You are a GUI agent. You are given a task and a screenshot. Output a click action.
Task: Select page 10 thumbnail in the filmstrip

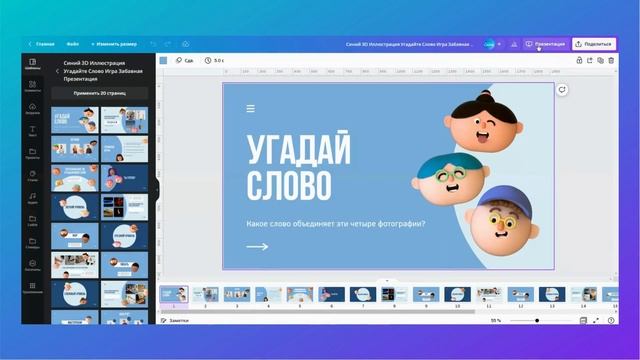(x=458, y=294)
